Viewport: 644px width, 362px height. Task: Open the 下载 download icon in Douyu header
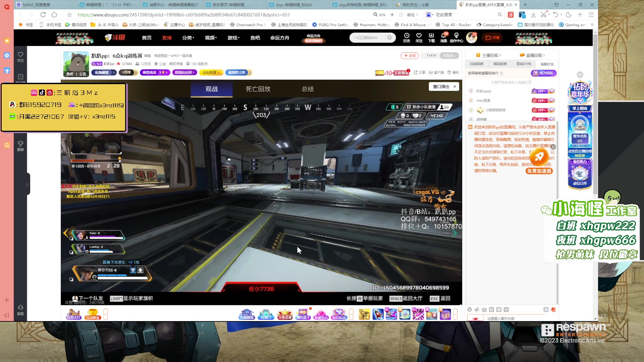pos(431,37)
